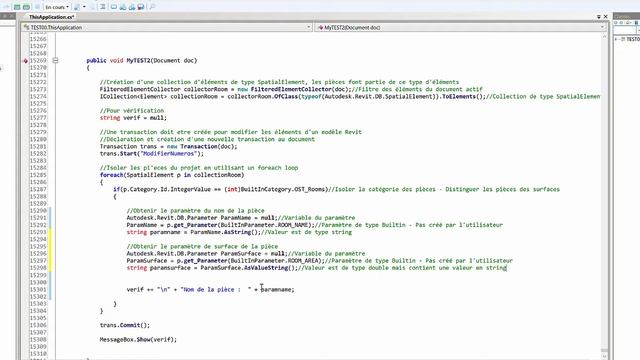Click 'foreach(SpatialElement p in collectionRoom)' line
This screenshot has height=360, width=640.
click(x=172, y=175)
